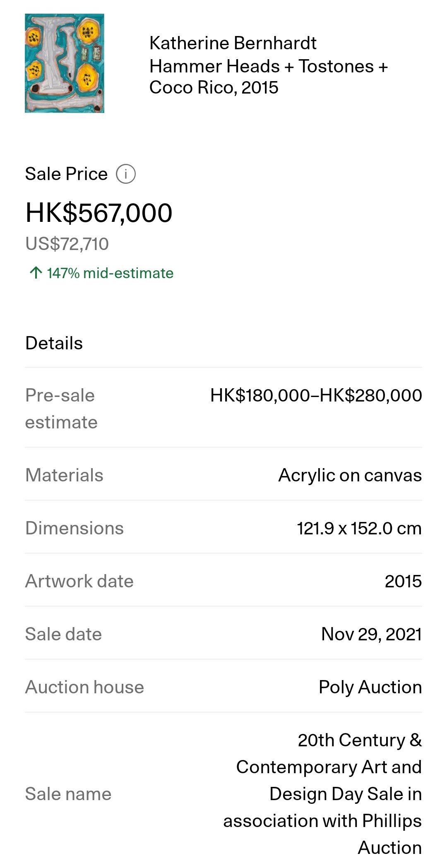The image size is (447, 868).
Task: Tap the Sale Price info icon
Action: [x=125, y=174]
